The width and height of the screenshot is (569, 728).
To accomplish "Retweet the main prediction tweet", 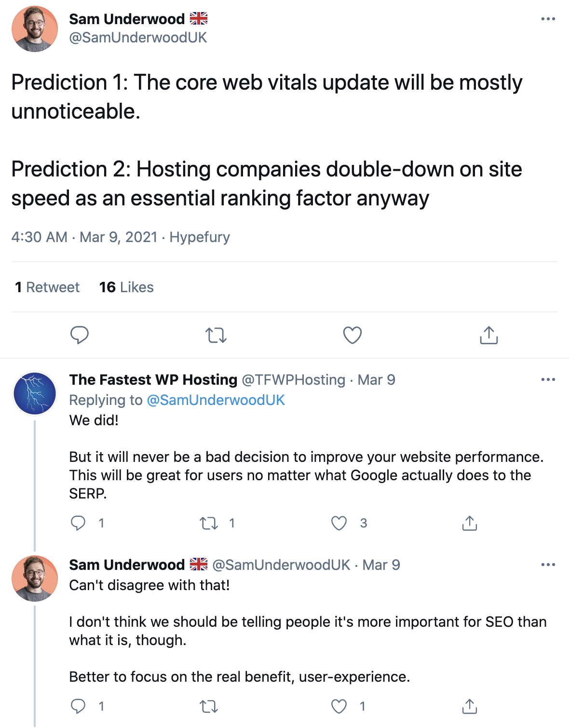I will point(216,335).
